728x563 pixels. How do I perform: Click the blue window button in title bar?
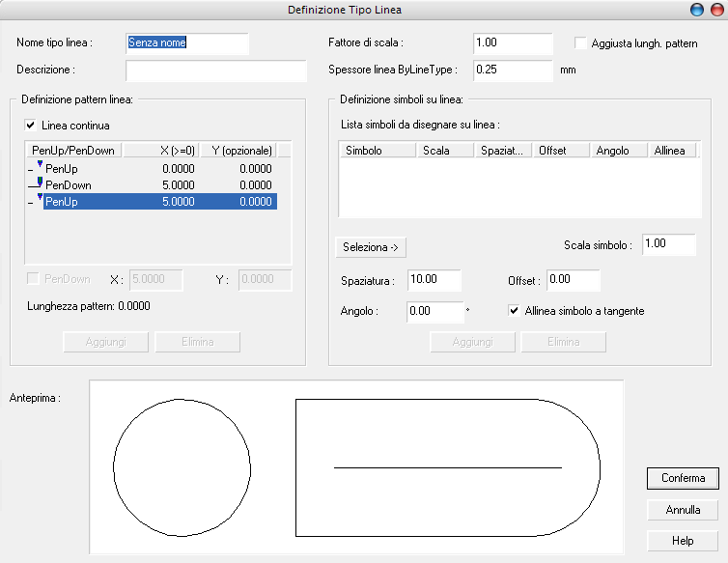pyautogui.click(x=696, y=10)
